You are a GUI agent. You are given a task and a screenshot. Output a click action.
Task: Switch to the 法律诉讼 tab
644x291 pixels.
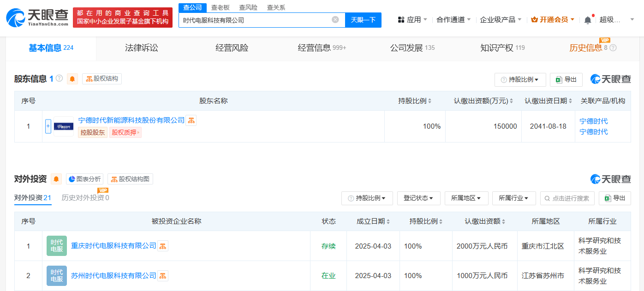(x=141, y=48)
